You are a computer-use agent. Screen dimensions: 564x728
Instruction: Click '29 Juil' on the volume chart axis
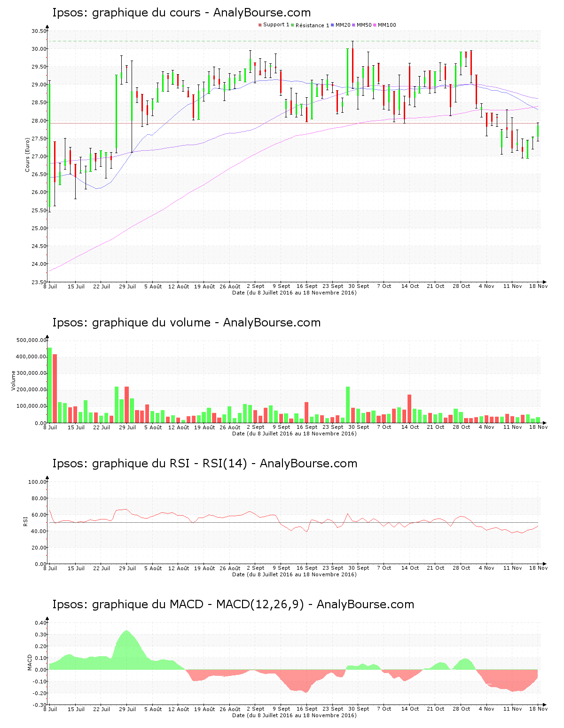click(127, 427)
